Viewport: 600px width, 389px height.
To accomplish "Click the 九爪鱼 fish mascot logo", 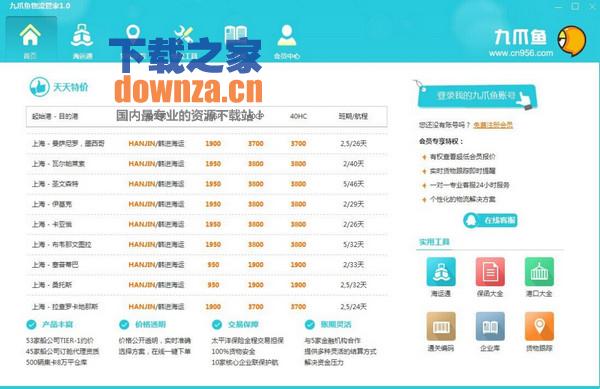I will [x=572, y=41].
